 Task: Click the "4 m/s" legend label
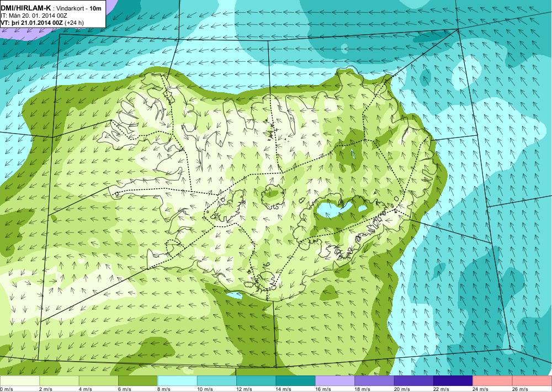[85, 389]
